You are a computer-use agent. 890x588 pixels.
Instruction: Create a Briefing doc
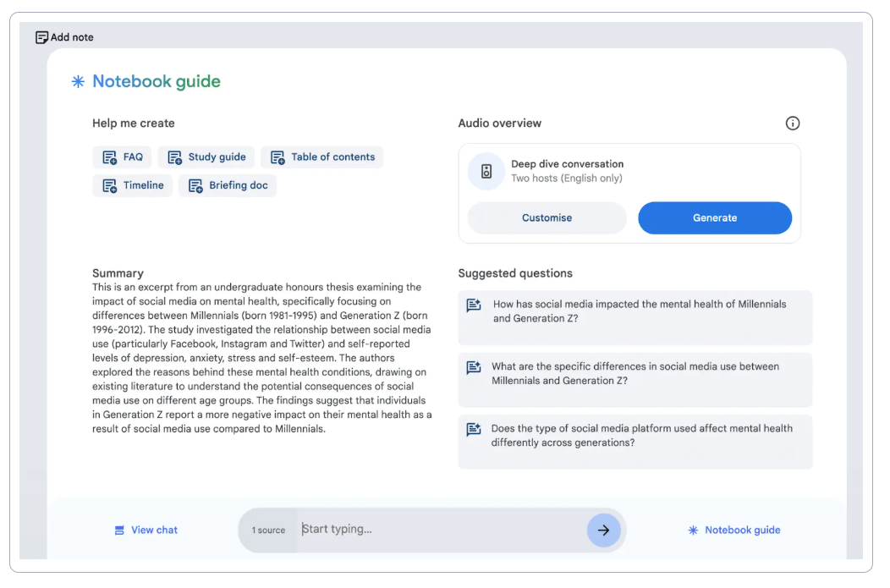[x=227, y=184]
